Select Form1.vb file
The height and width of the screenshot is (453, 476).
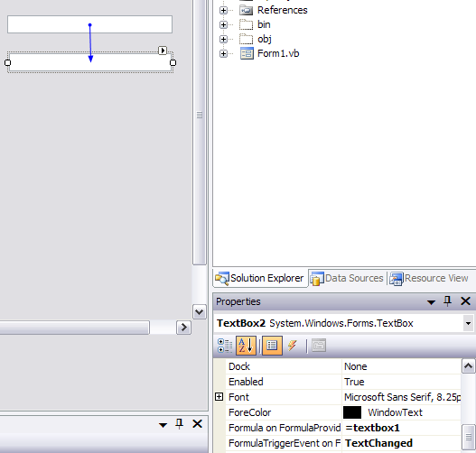[x=278, y=53]
